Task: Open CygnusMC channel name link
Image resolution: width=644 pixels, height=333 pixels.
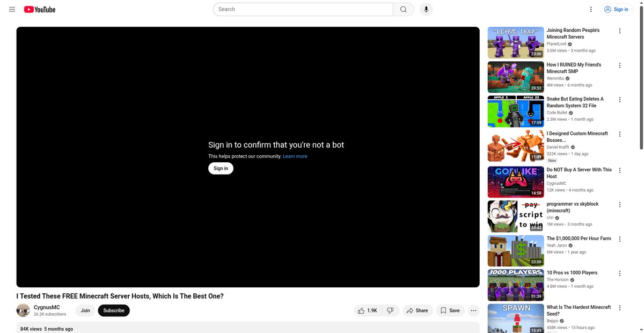Action: 47,307
